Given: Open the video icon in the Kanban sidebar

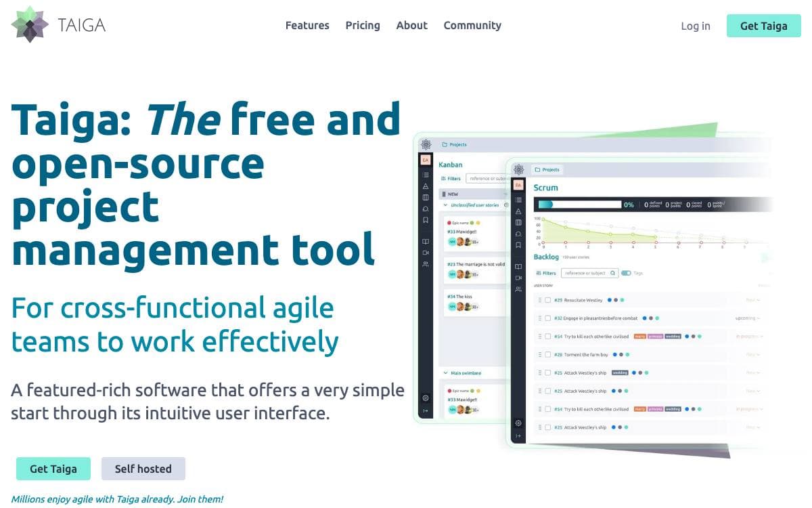Looking at the screenshot, I should pyautogui.click(x=426, y=253).
